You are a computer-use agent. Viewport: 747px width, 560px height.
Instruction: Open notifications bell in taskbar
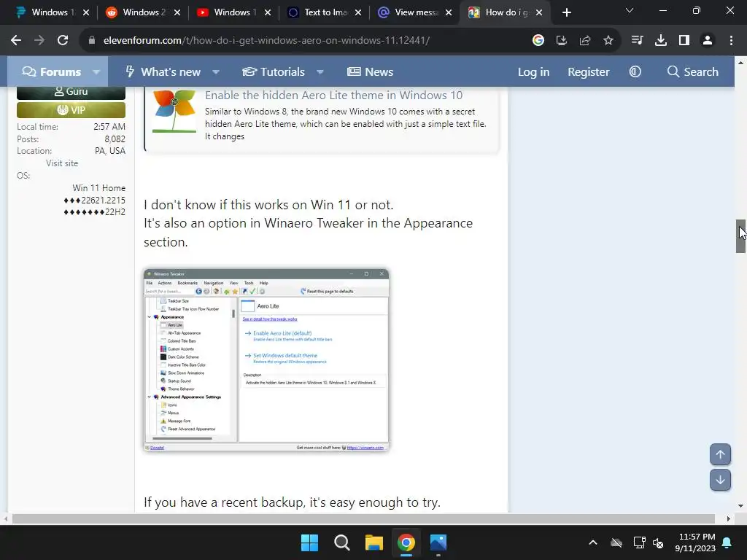tap(727, 542)
